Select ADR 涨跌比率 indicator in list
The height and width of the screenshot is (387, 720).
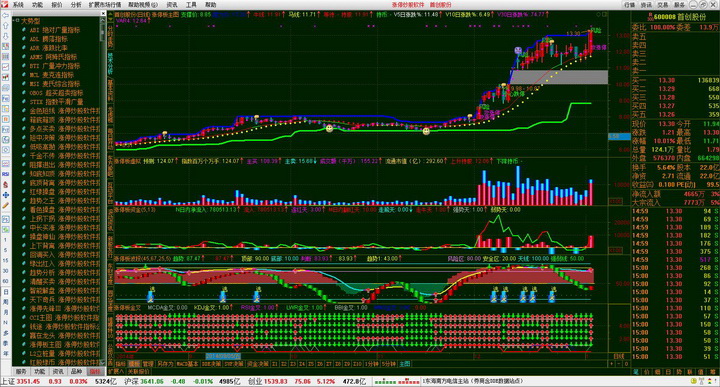coord(49,48)
